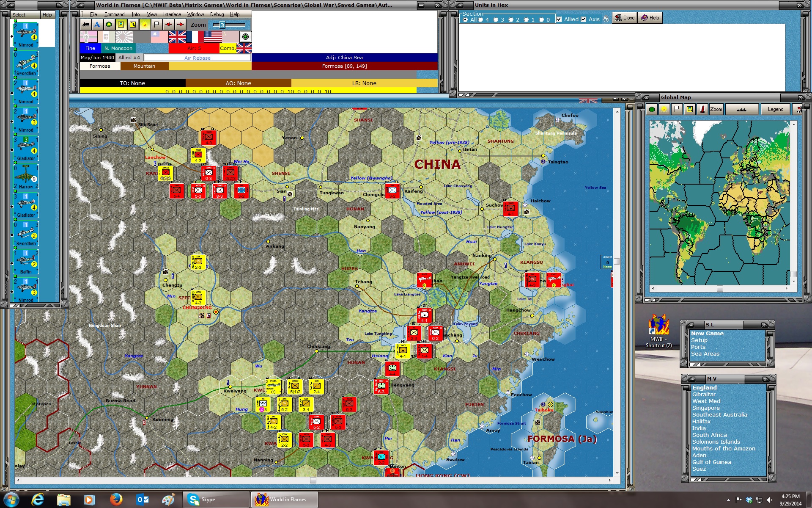Click the Global Map horizontal scrollbar thumb
Image resolution: width=812 pixels, height=508 pixels.
(x=720, y=288)
